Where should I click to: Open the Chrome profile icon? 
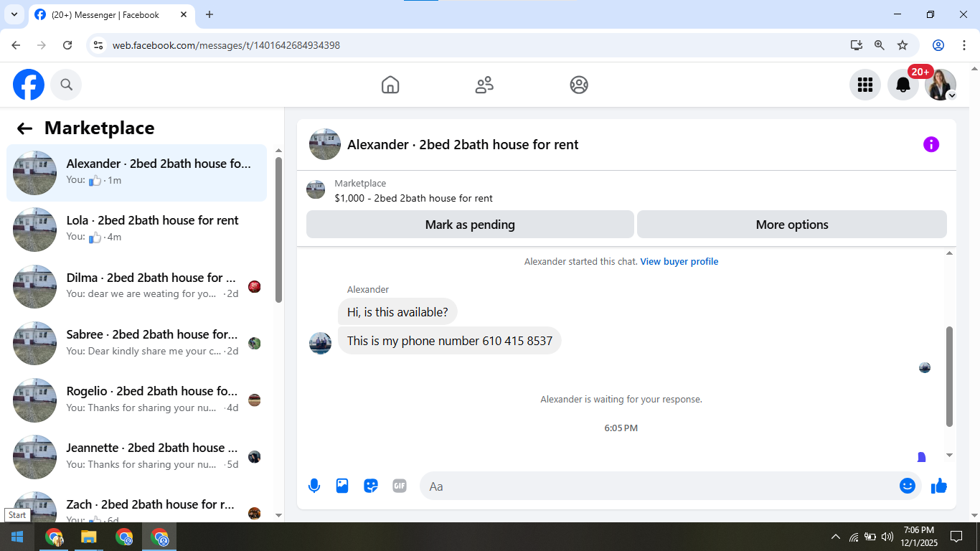[938, 45]
